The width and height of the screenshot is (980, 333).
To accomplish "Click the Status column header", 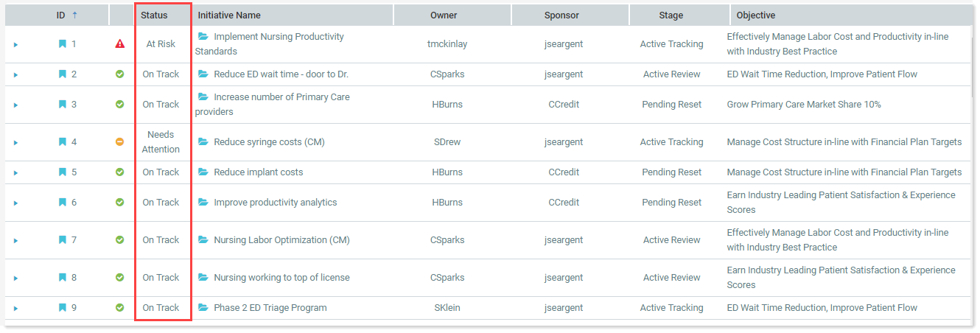I will (x=154, y=15).
